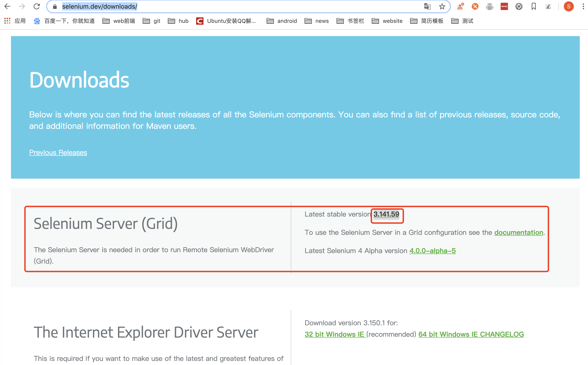This screenshot has width=588, height=365.
Task: Click the address bar URL field
Action: pyautogui.click(x=217, y=7)
